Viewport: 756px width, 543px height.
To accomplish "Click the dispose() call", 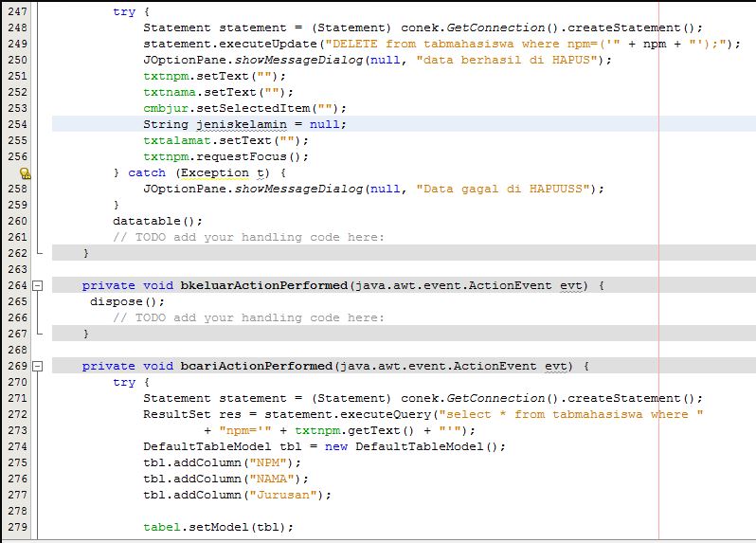I will pos(127,302).
